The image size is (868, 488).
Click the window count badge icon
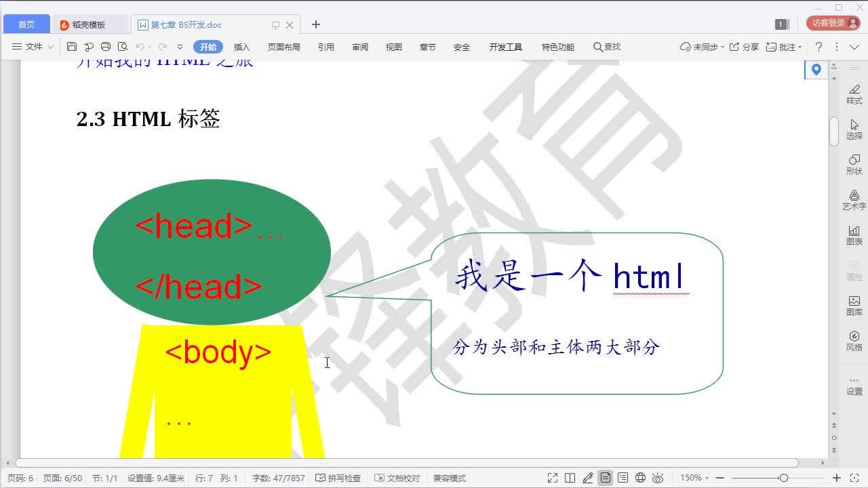point(781,24)
